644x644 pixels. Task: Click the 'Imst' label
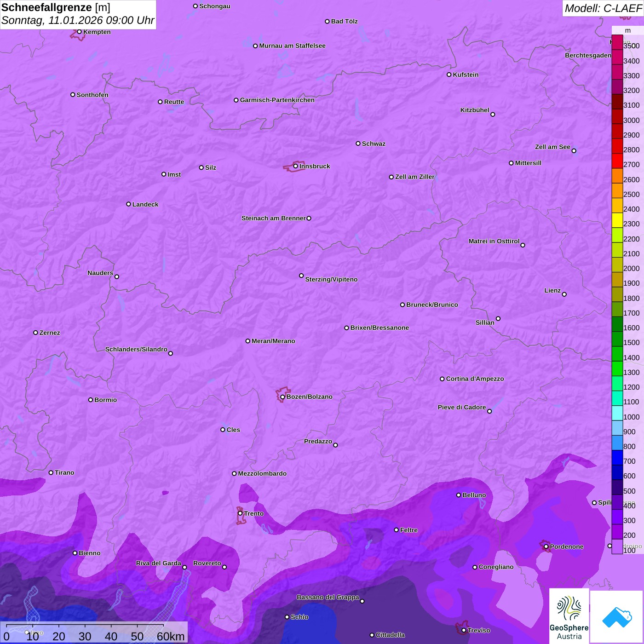(x=174, y=174)
